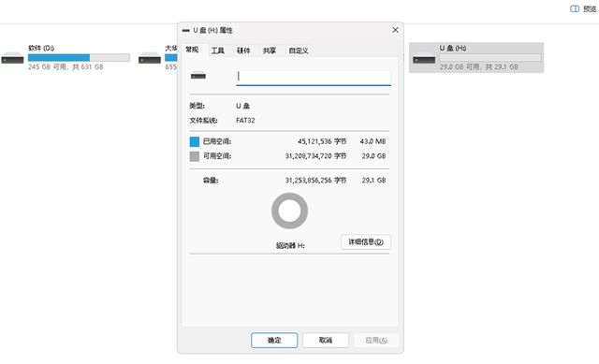Image resolution: width=599 pixels, height=364 pixels.
Task: Switch to the 硬件 tab
Action: click(243, 51)
